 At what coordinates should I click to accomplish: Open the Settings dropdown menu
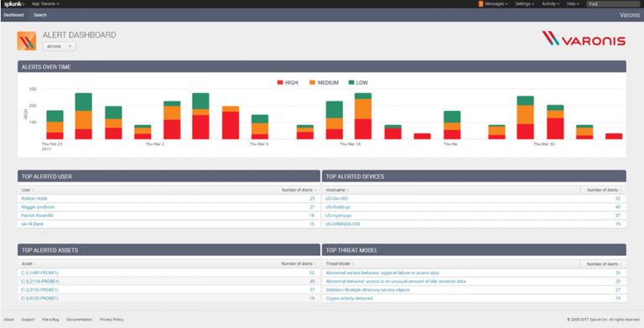click(x=524, y=3)
